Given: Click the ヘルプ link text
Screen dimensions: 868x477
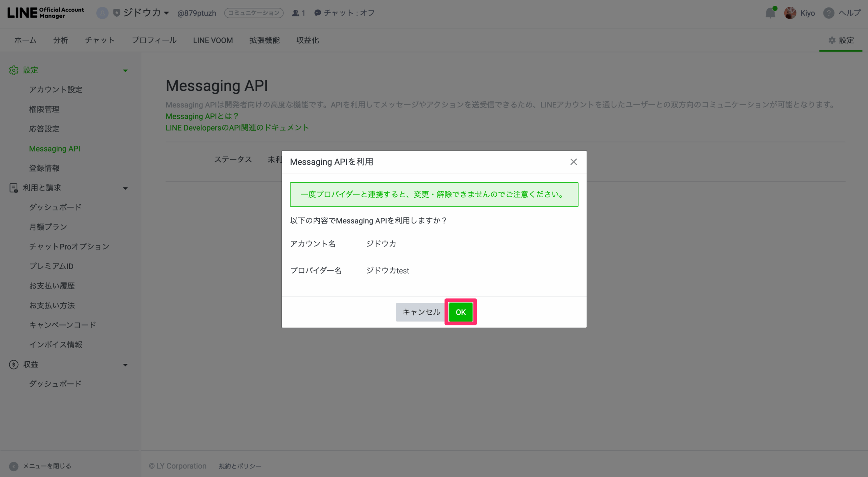Looking at the screenshot, I should (x=850, y=13).
